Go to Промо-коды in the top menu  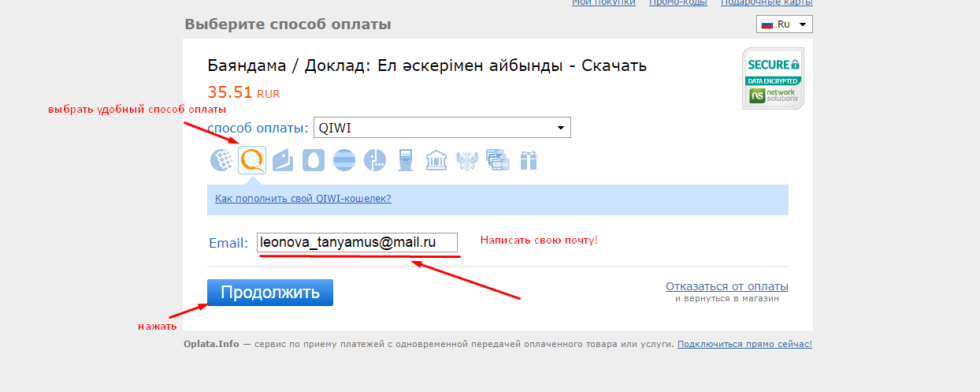(x=677, y=3)
